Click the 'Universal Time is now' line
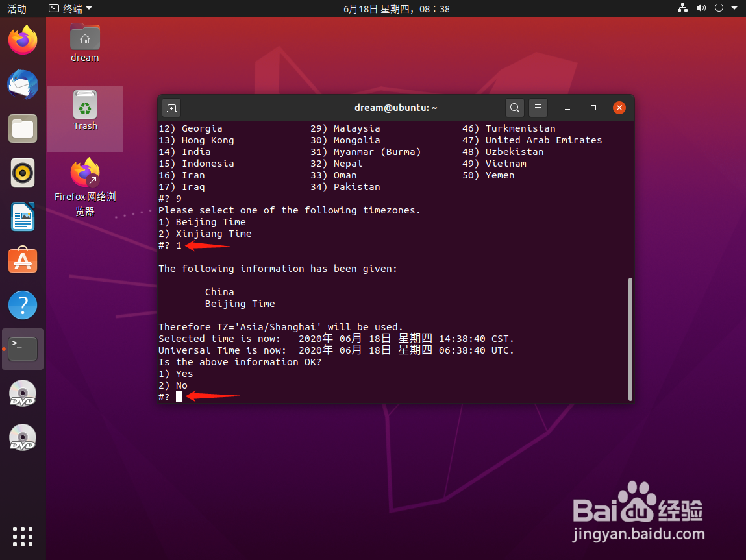 point(336,350)
